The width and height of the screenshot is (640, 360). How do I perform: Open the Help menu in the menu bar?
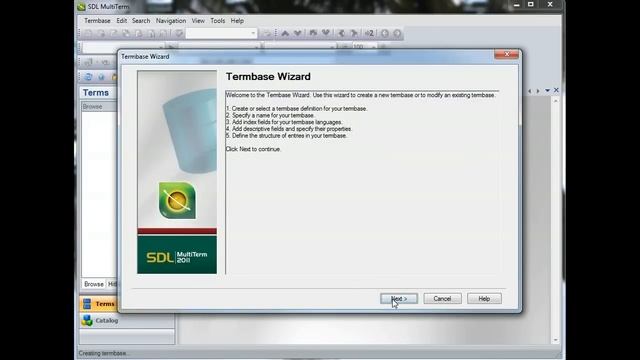pos(237,20)
